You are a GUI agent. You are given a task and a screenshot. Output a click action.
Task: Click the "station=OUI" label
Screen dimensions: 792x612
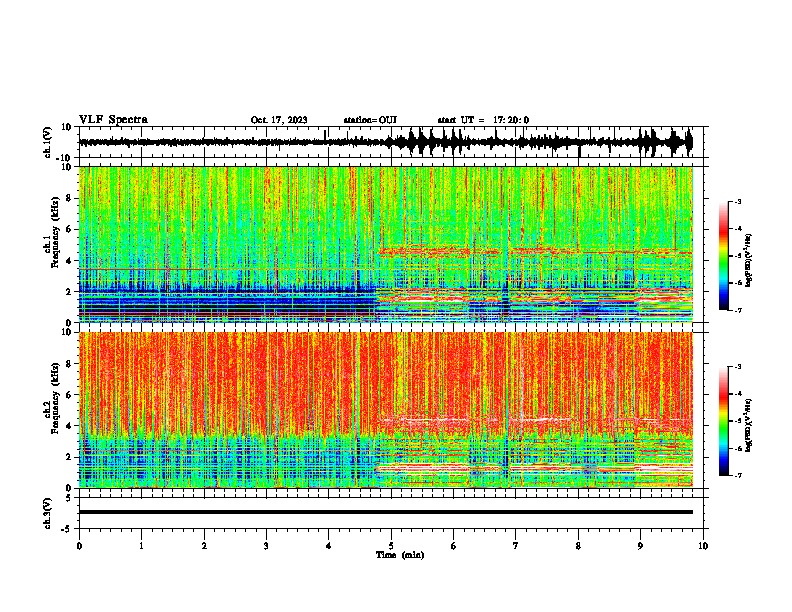pyautogui.click(x=370, y=120)
